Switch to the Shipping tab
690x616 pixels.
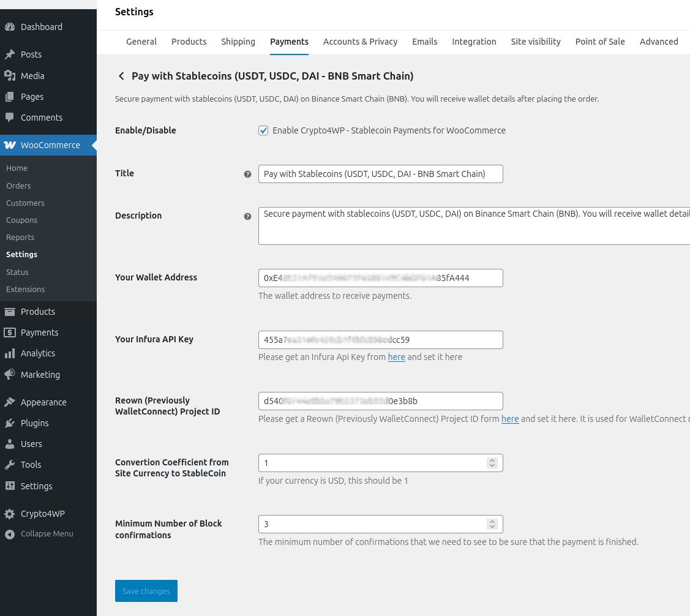point(238,42)
